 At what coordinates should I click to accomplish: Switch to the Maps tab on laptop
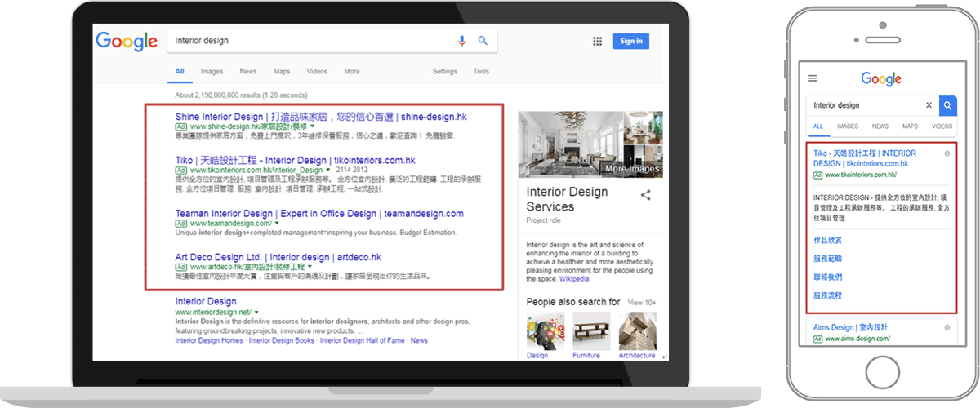point(282,72)
